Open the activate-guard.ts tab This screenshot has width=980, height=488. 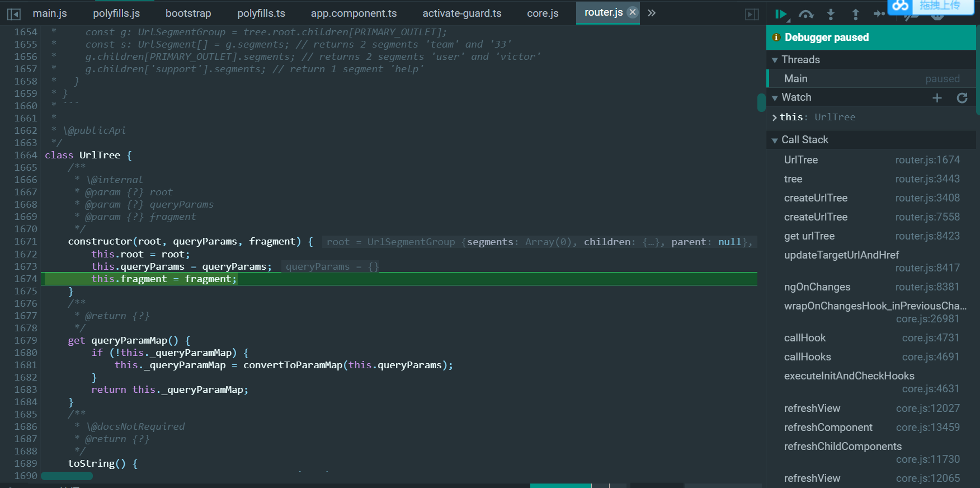(x=461, y=13)
